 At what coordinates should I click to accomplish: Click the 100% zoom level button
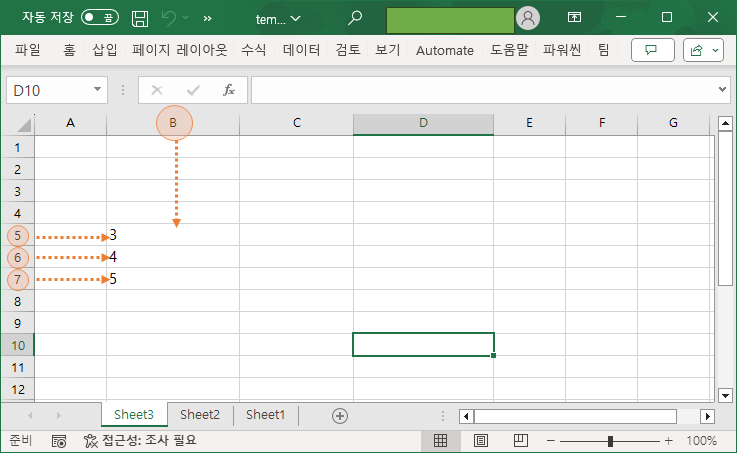[x=701, y=440]
